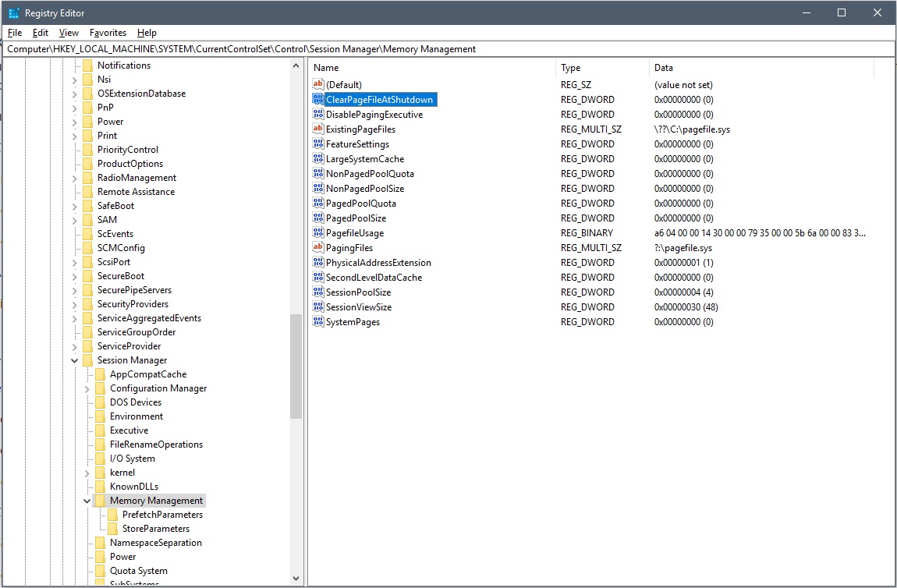Screen dimensions: 897x588
Task: Click the binary icon next to PagefileUsage
Action: (x=318, y=233)
